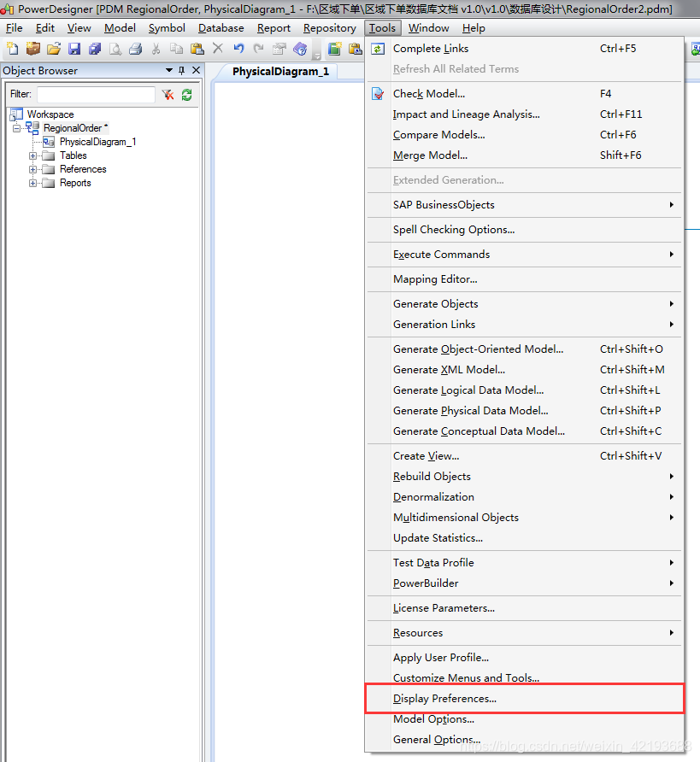Click the Undo arrow icon
Viewport: 700px width, 762px height.
click(238, 48)
